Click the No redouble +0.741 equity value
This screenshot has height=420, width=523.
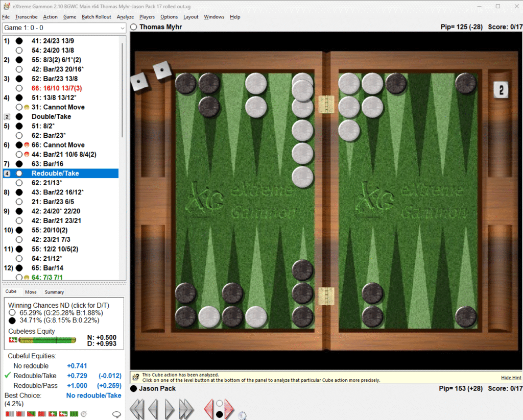coord(77,366)
